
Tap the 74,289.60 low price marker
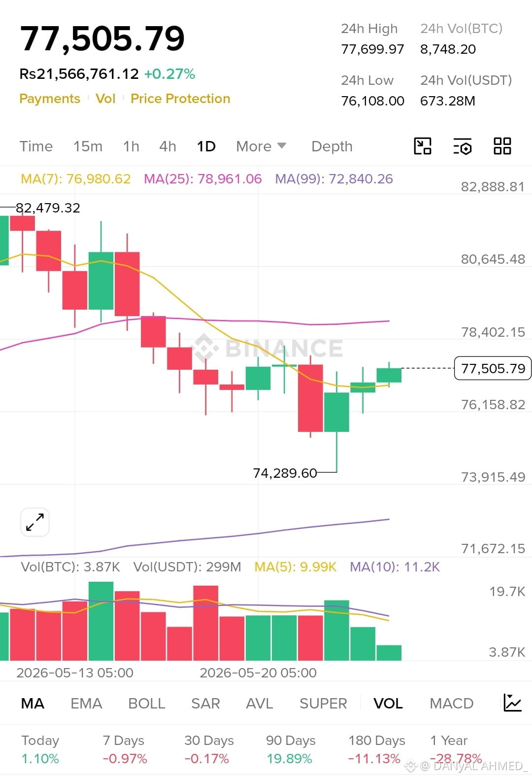(x=285, y=473)
